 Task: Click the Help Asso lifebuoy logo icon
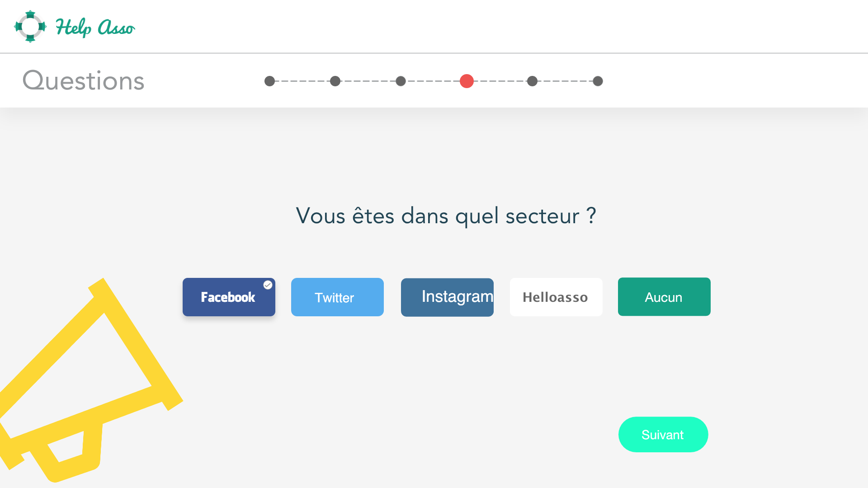tap(30, 26)
